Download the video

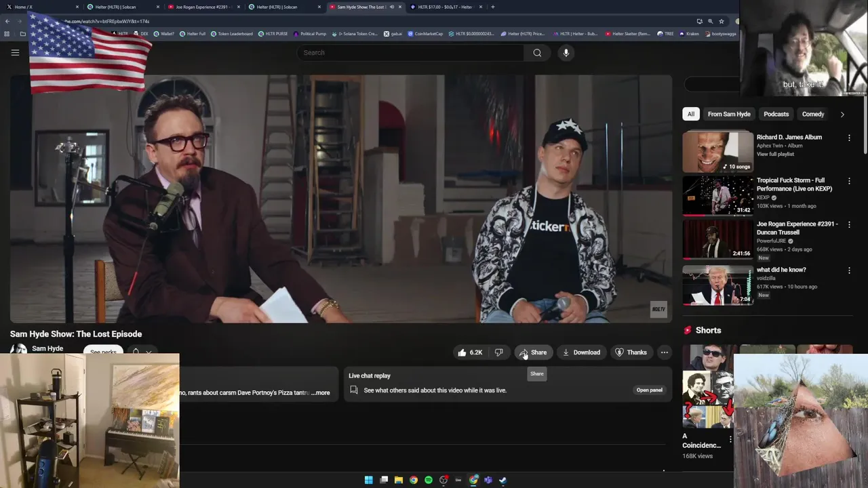[x=581, y=352]
